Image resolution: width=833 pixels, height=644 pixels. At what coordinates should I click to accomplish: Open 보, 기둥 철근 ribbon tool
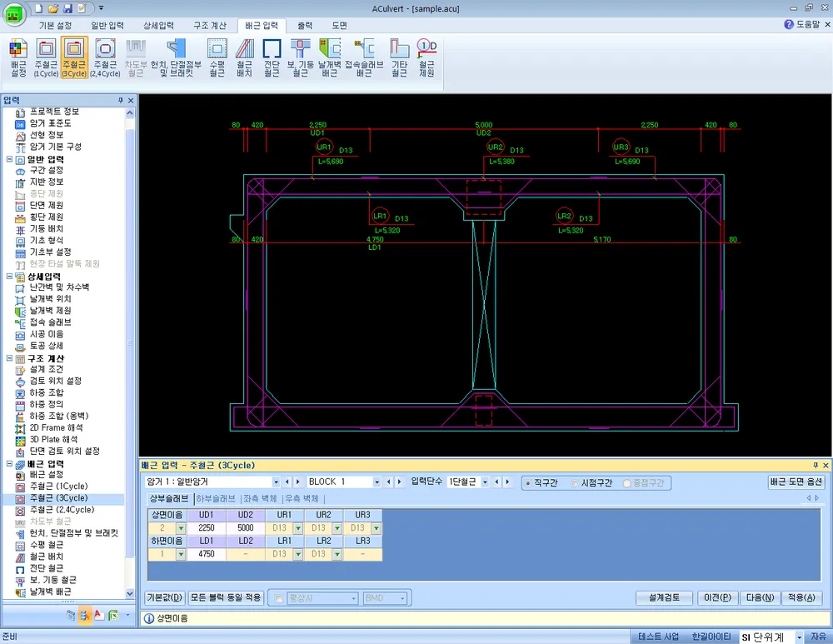pyautogui.click(x=301, y=58)
